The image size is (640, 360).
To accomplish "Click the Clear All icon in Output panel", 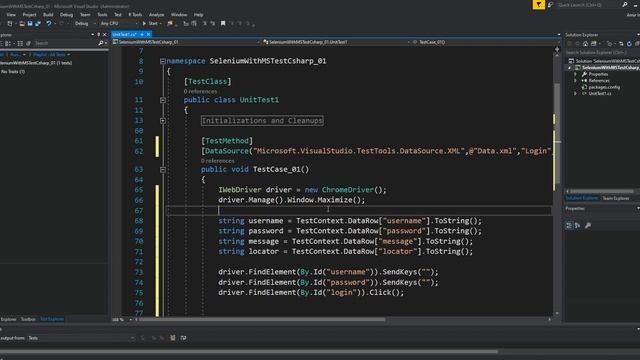I will pyautogui.click(x=173, y=338).
